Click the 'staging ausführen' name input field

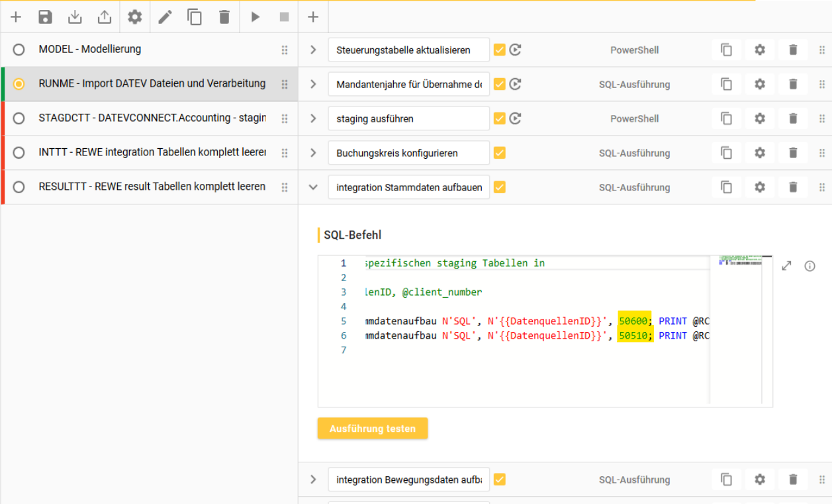408,118
